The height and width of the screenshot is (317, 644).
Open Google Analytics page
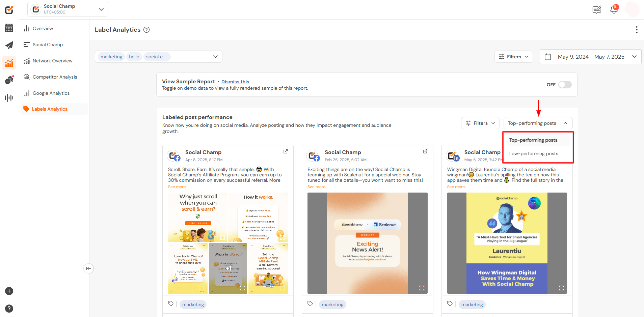(54, 93)
